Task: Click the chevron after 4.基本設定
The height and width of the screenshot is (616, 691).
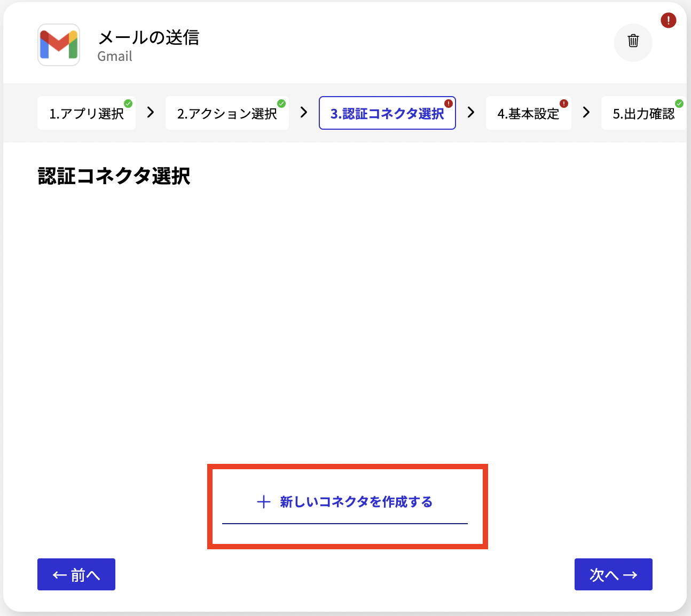Action: pos(586,113)
